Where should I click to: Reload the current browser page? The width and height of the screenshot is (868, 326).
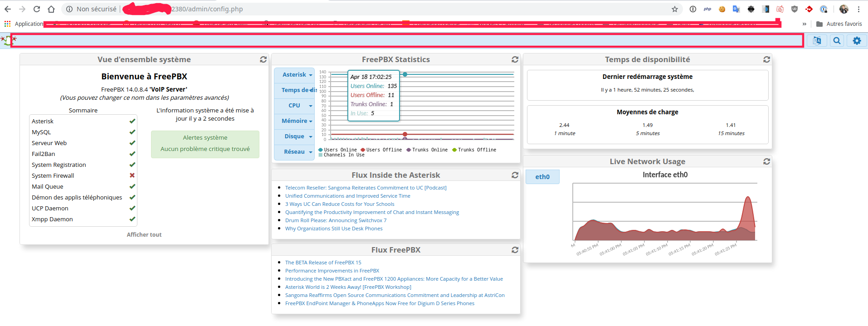tap(37, 9)
